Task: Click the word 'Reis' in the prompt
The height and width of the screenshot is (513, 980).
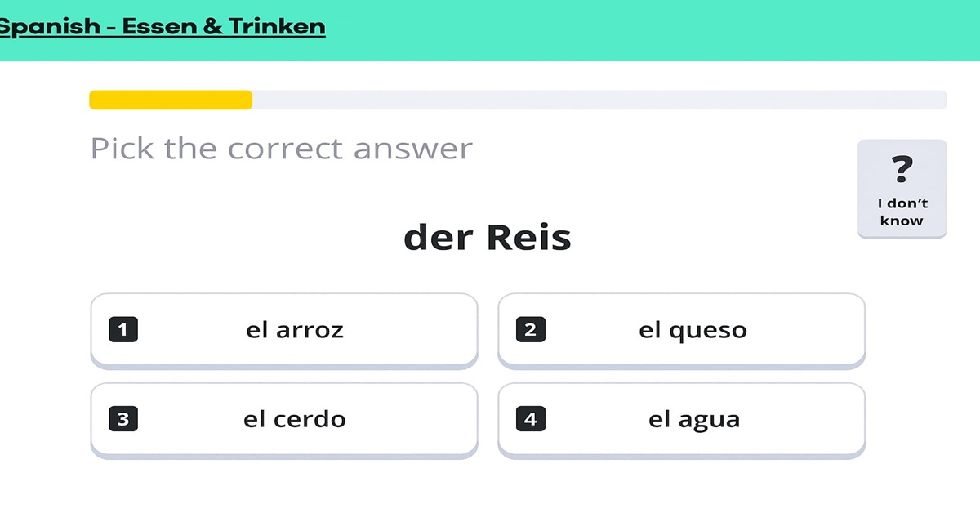Action: pyautogui.click(x=528, y=238)
